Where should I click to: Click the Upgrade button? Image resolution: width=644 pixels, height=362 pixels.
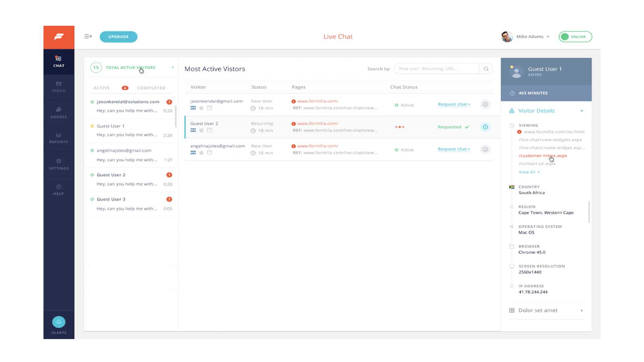pyautogui.click(x=118, y=37)
